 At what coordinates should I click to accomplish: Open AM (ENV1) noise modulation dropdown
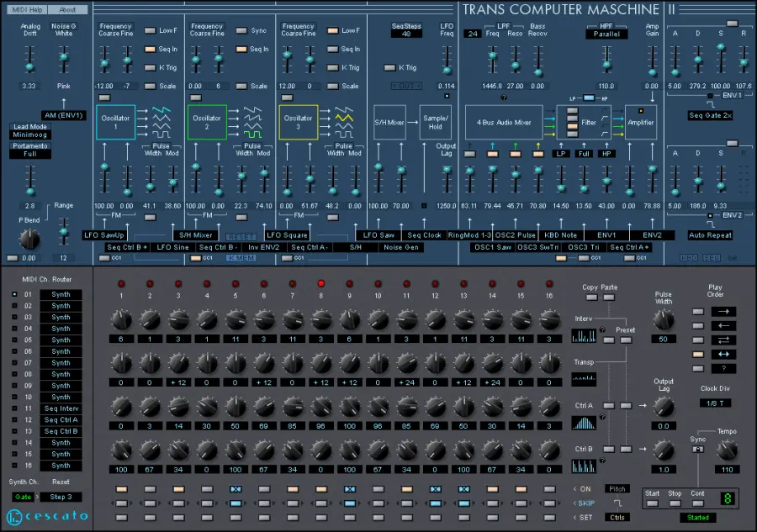tap(64, 115)
